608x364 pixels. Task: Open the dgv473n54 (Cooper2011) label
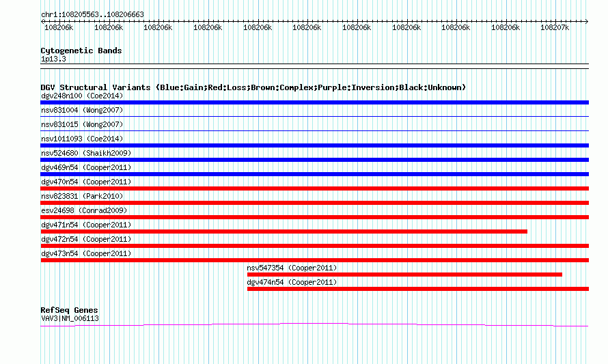(x=86, y=253)
